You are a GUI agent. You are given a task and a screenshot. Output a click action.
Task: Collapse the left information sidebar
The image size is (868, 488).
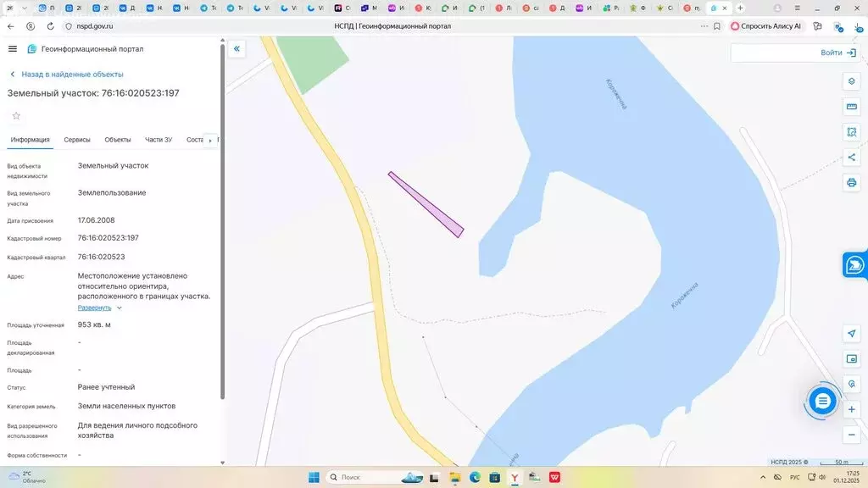pos(236,49)
